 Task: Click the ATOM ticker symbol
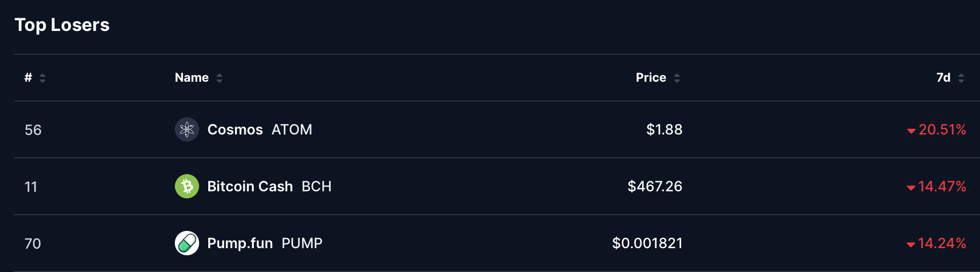click(292, 129)
